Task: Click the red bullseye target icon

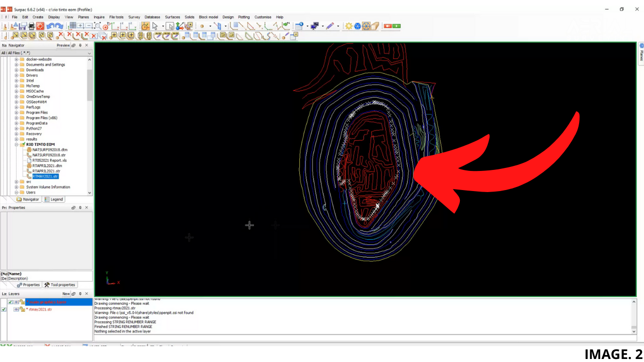Action: pyautogui.click(x=105, y=27)
